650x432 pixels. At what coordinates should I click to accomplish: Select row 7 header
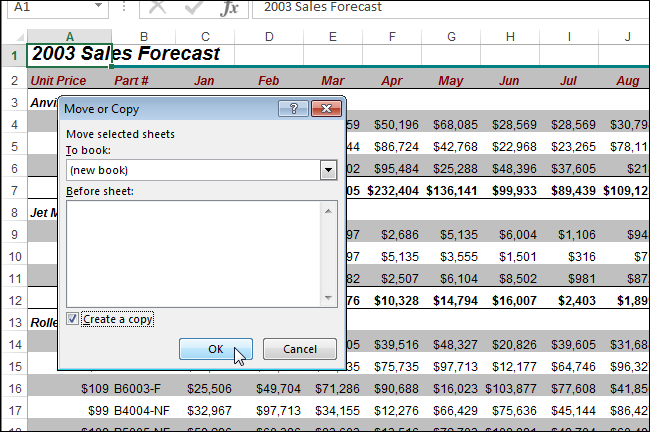click(15, 190)
